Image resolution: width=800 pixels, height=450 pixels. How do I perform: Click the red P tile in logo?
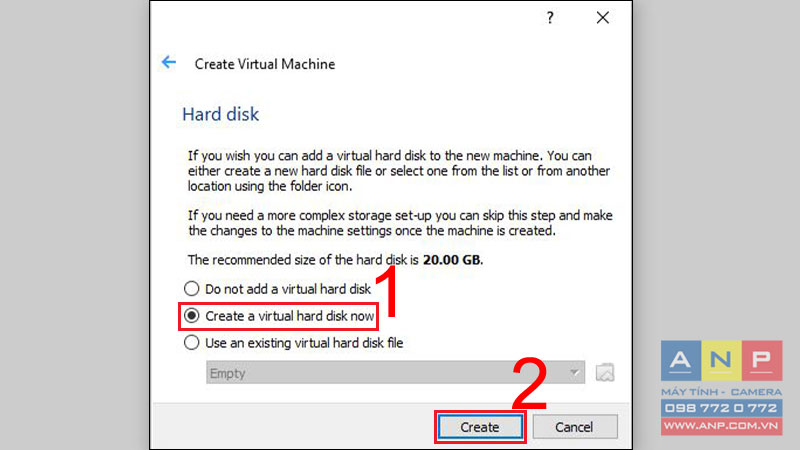point(762,360)
